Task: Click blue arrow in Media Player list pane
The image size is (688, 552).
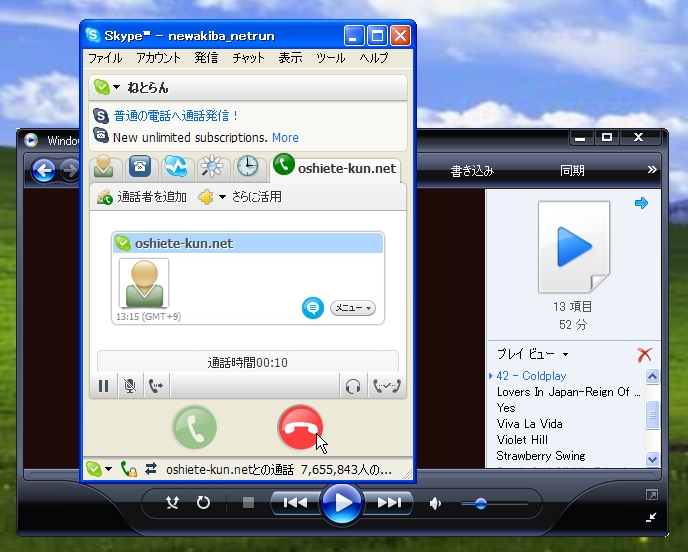Action: coord(641,203)
